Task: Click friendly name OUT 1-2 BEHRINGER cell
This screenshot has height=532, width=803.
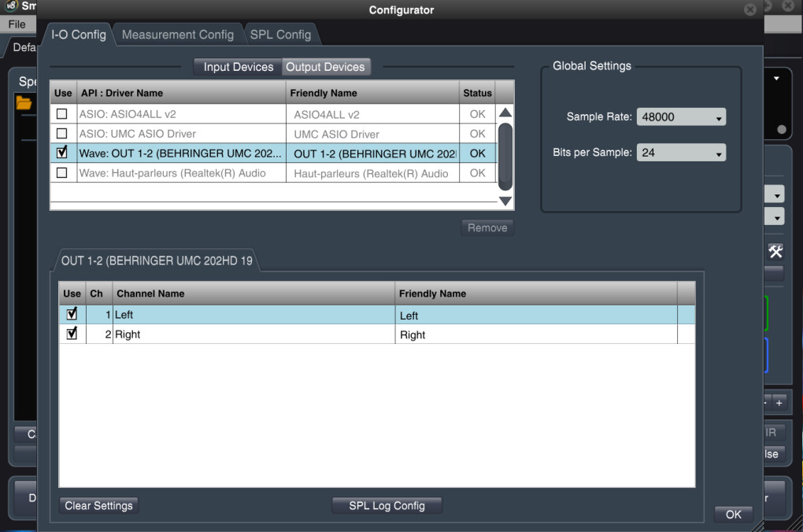Action: tap(373, 153)
